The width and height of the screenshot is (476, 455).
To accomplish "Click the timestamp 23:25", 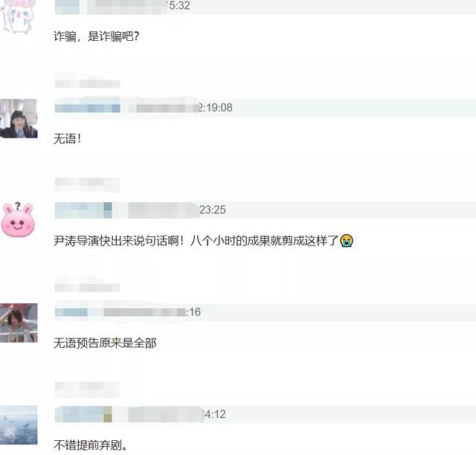I will pyautogui.click(x=213, y=210).
